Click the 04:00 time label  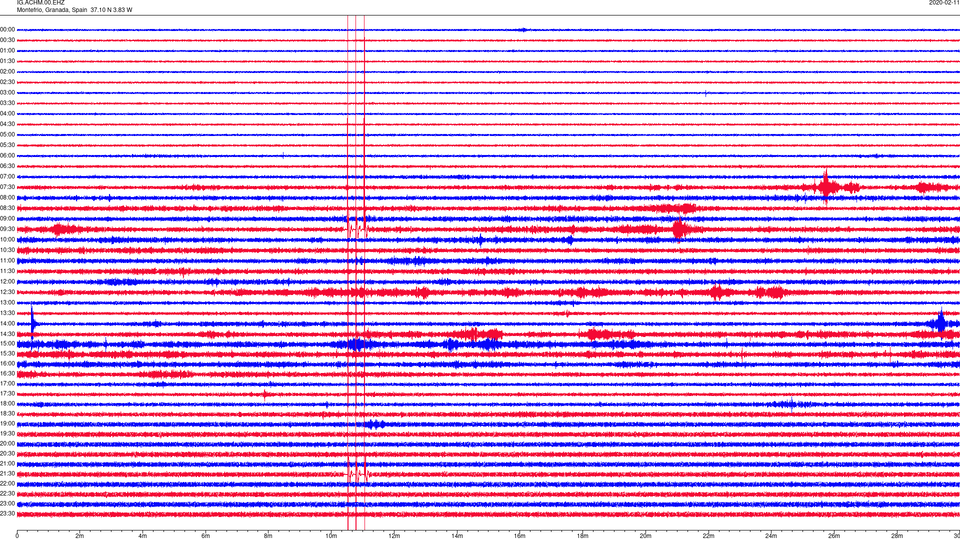(8, 114)
